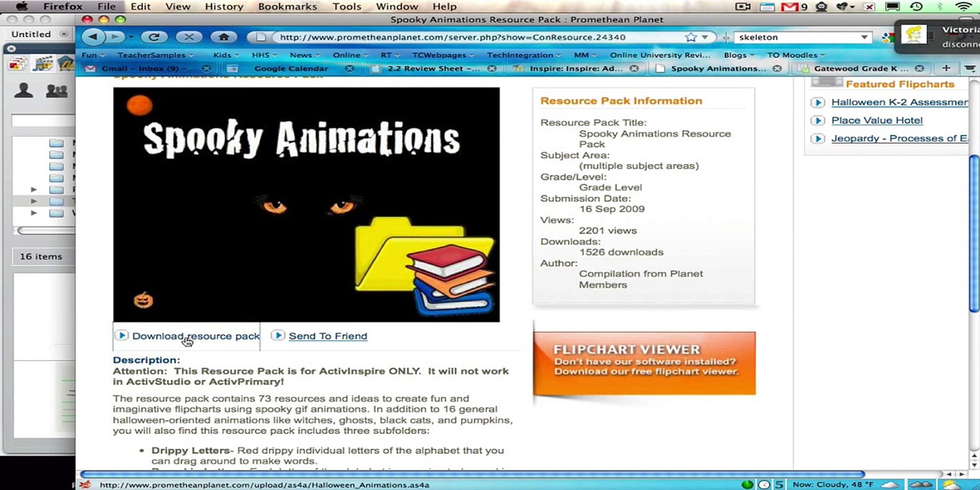Click the camera icon in the menu bar
This screenshot has width=980, height=490.
tap(743, 7)
